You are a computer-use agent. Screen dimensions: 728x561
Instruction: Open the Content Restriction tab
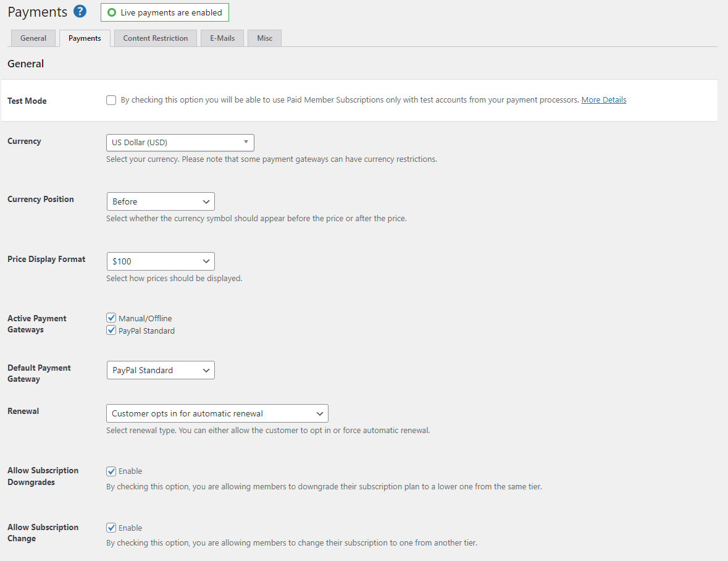click(x=156, y=38)
